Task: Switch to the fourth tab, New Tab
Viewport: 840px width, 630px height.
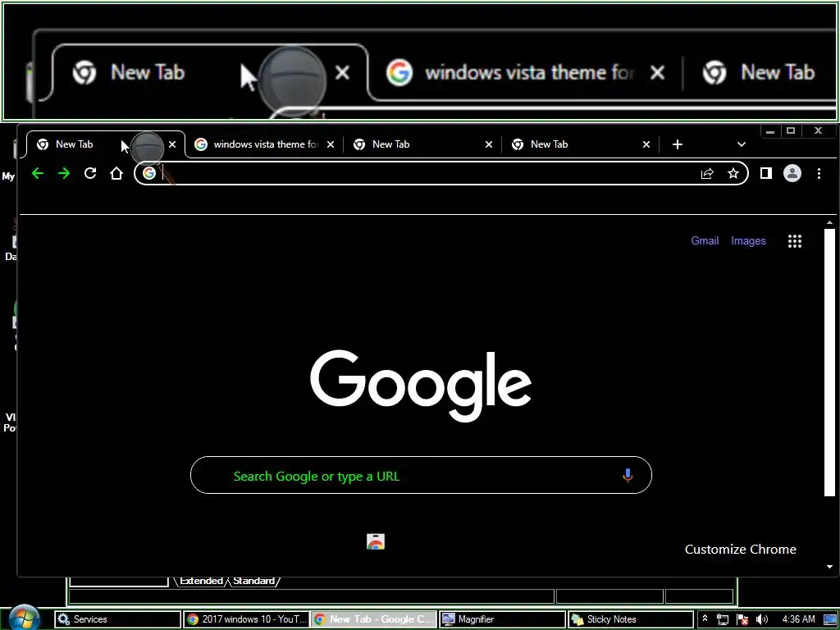Action: [x=580, y=144]
